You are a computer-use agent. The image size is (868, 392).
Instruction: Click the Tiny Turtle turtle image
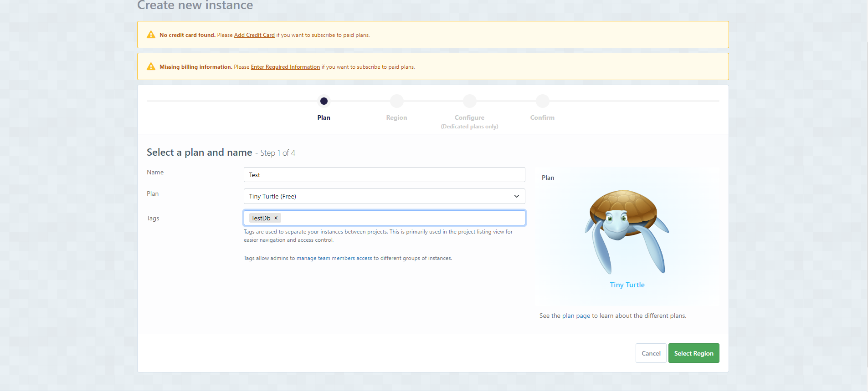(x=627, y=232)
